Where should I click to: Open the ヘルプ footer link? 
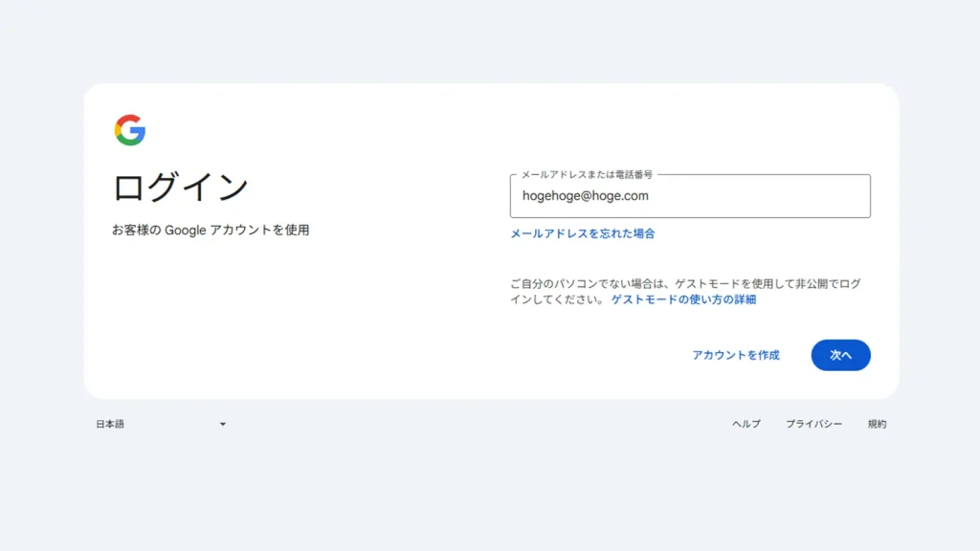click(746, 424)
